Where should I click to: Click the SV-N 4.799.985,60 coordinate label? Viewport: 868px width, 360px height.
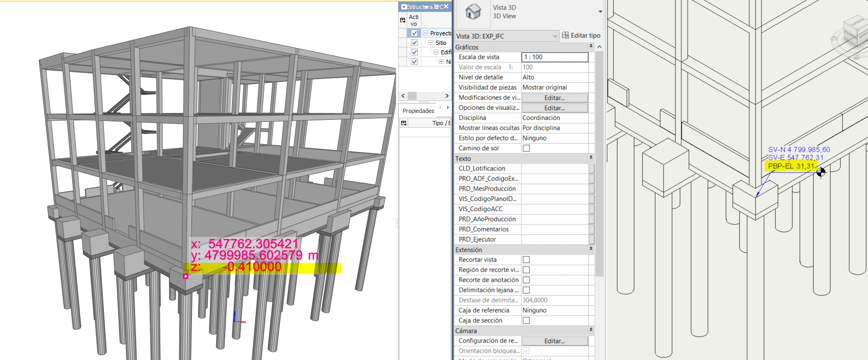pos(799,149)
